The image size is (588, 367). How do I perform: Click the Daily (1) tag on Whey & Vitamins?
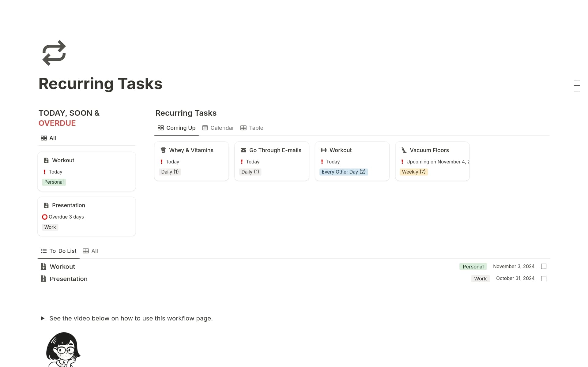click(x=170, y=172)
